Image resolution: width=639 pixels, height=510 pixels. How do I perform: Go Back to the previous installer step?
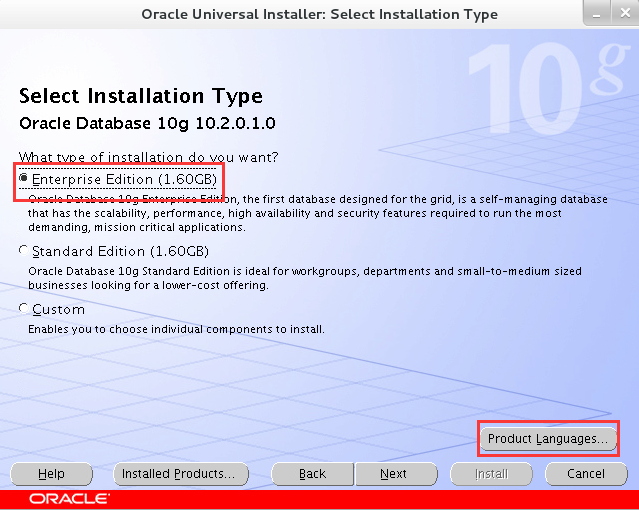pyautogui.click(x=313, y=474)
